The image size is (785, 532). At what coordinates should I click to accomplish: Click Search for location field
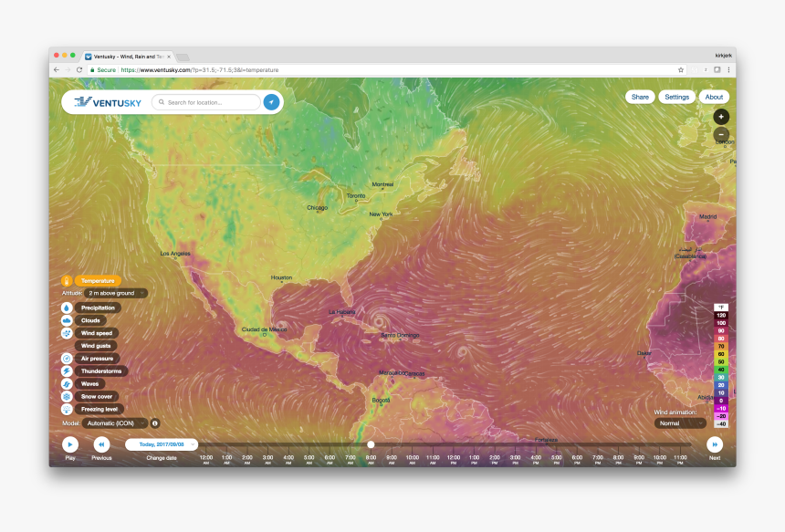[206, 102]
